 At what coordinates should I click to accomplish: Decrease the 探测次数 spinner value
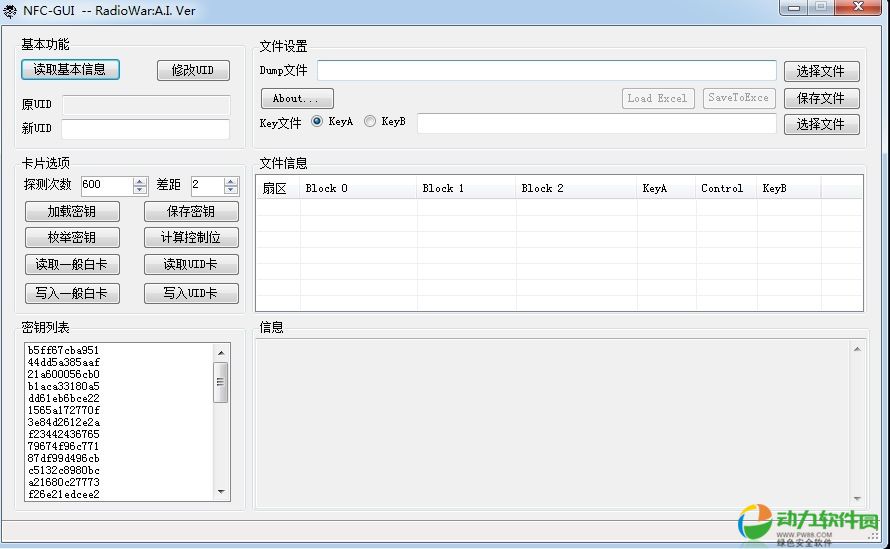point(141,190)
